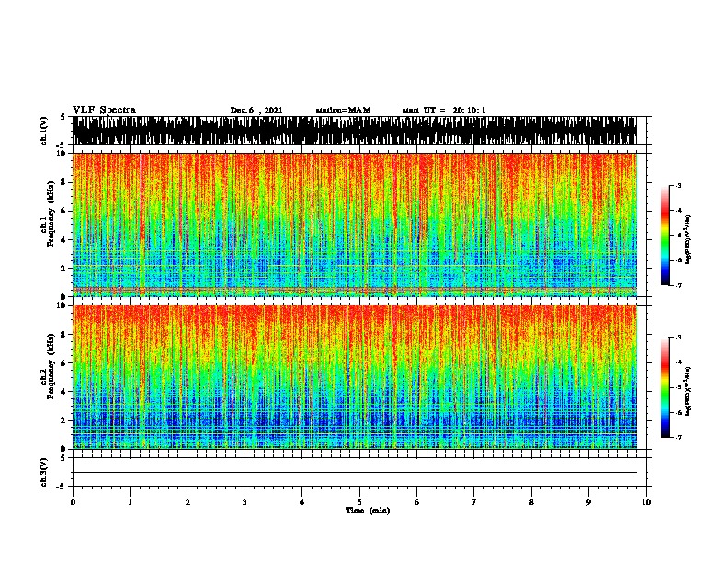Click the "6" kHz tick of ch.1 frequency axis
This screenshot has width=728, height=563.
coord(64,211)
